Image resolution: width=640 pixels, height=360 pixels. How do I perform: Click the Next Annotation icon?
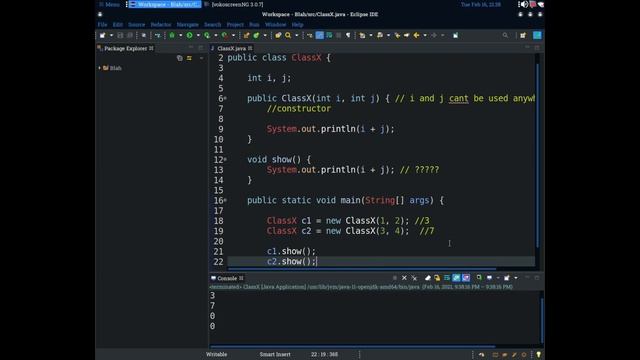(362, 36)
